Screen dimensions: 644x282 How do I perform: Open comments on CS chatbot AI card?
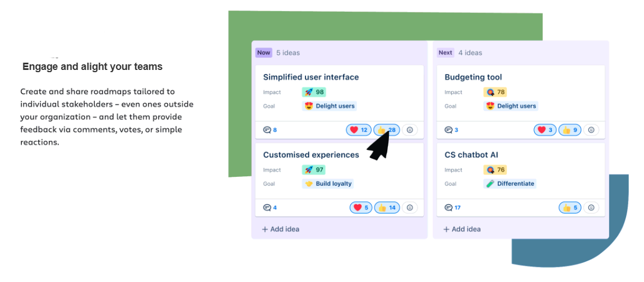coord(453,208)
